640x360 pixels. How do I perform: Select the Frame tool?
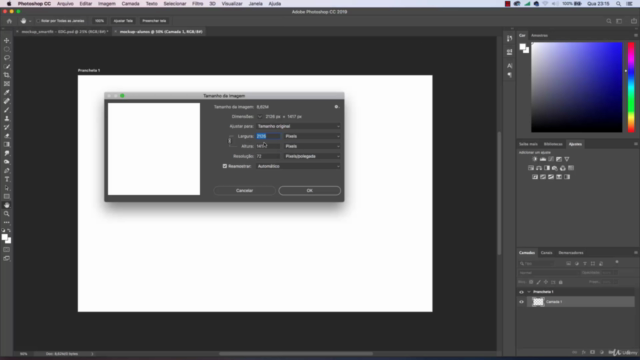click(7, 84)
